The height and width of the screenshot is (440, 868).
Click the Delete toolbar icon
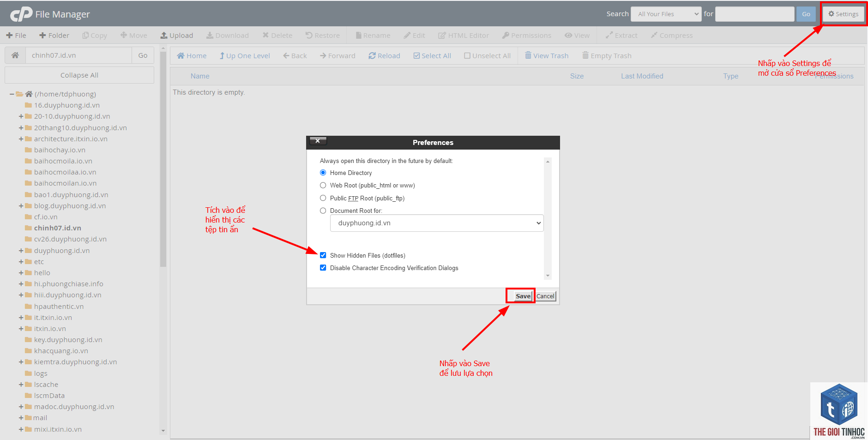(x=265, y=35)
